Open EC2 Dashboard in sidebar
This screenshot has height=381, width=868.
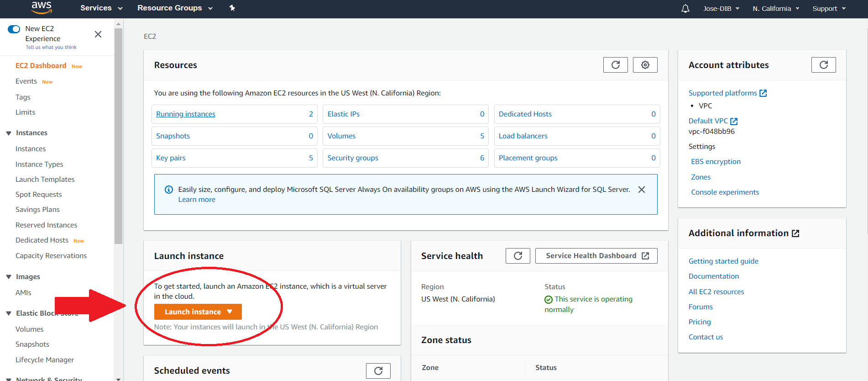pos(41,66)
